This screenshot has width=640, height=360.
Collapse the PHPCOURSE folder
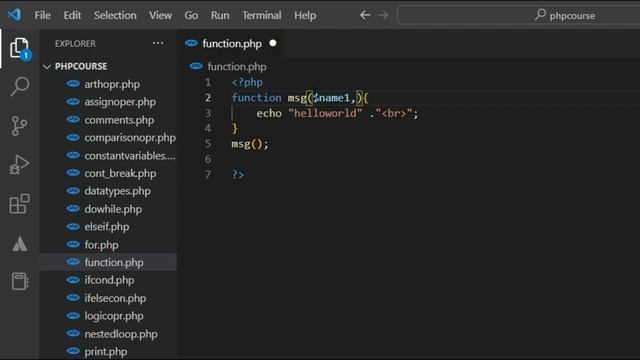(x=47, y=67)
